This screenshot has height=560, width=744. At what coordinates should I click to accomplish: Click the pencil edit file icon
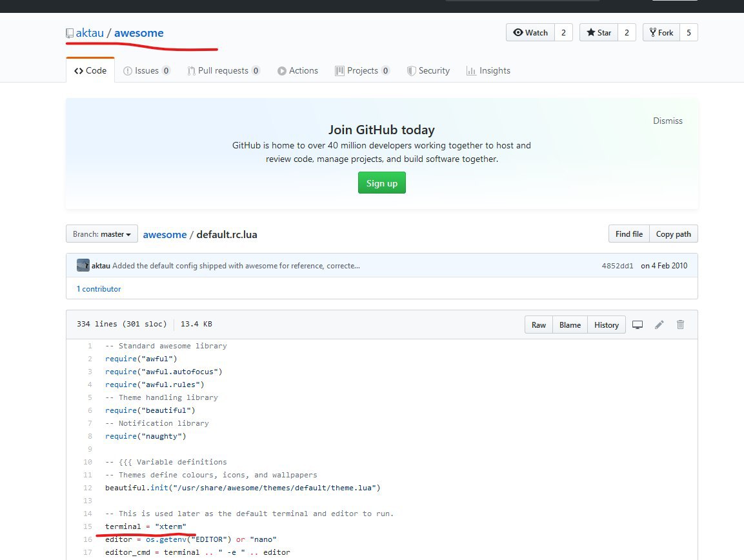pos(659,325)
